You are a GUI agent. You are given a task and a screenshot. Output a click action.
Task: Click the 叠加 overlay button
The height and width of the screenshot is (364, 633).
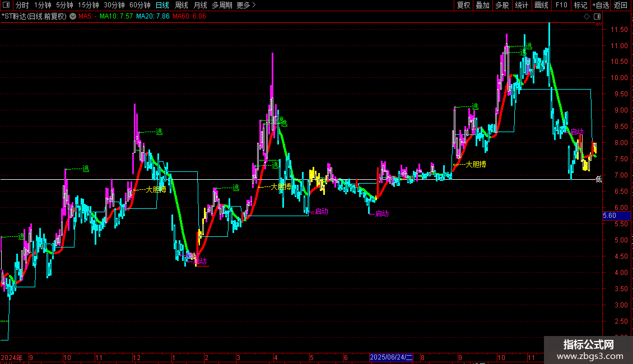click(482, 5)
